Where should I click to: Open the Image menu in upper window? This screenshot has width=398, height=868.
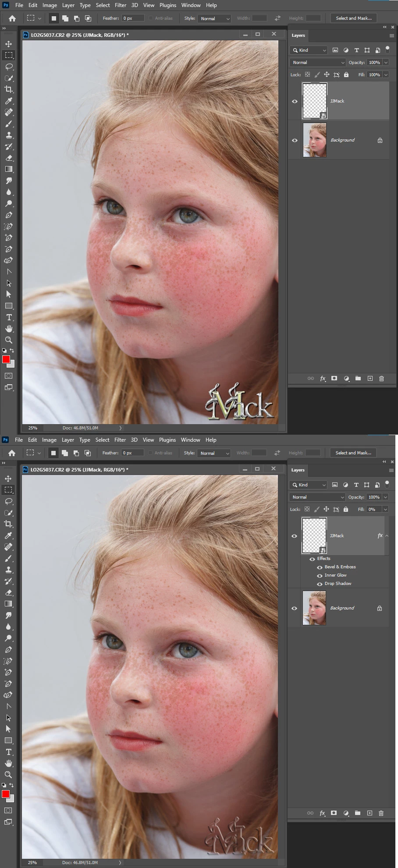(x=50, y=5)
